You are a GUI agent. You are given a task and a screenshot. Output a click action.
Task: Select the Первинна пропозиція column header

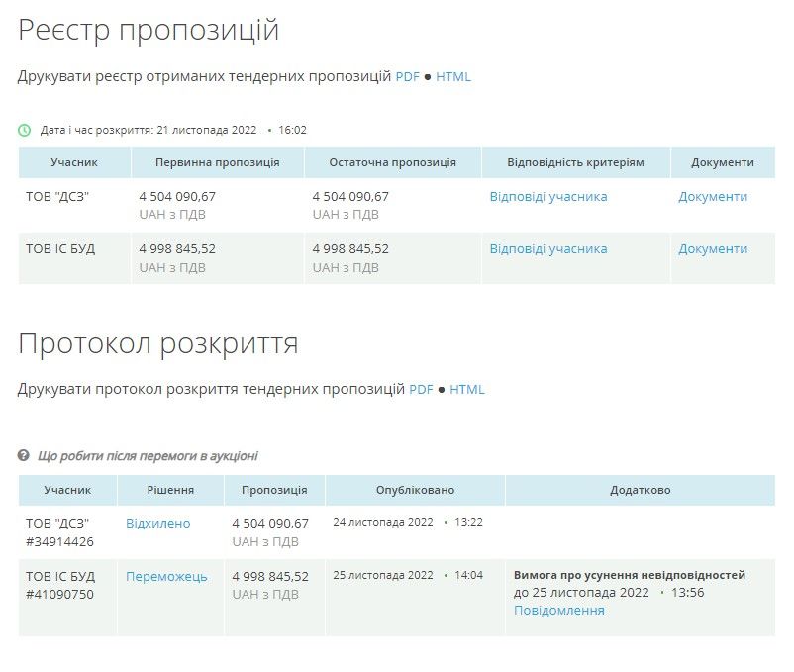click(219, 162)
